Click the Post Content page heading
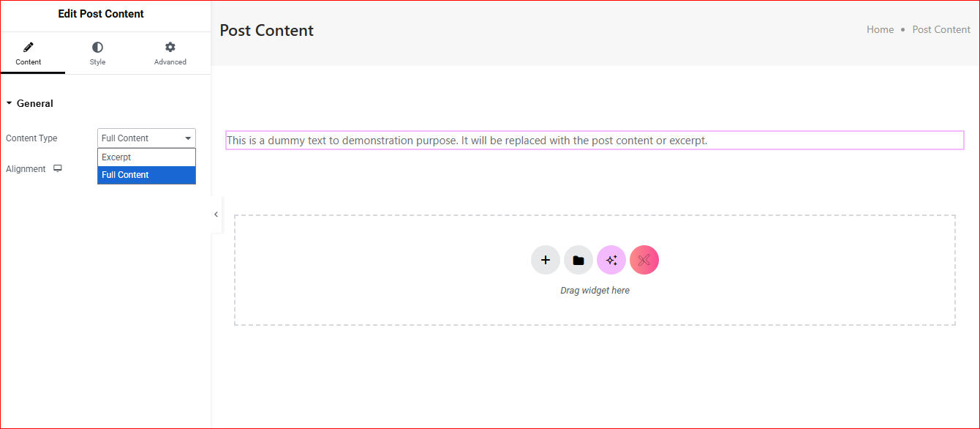The image size is (980, 429). click(266, 31)
